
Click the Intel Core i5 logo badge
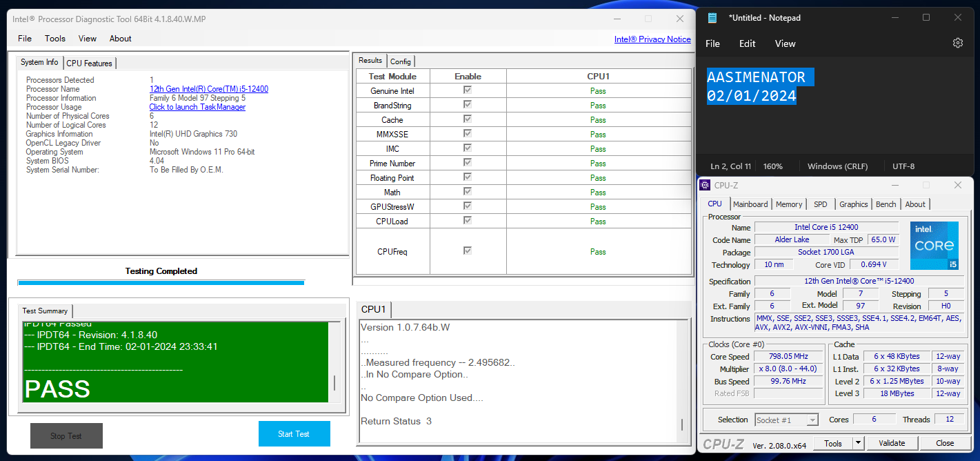934,246
